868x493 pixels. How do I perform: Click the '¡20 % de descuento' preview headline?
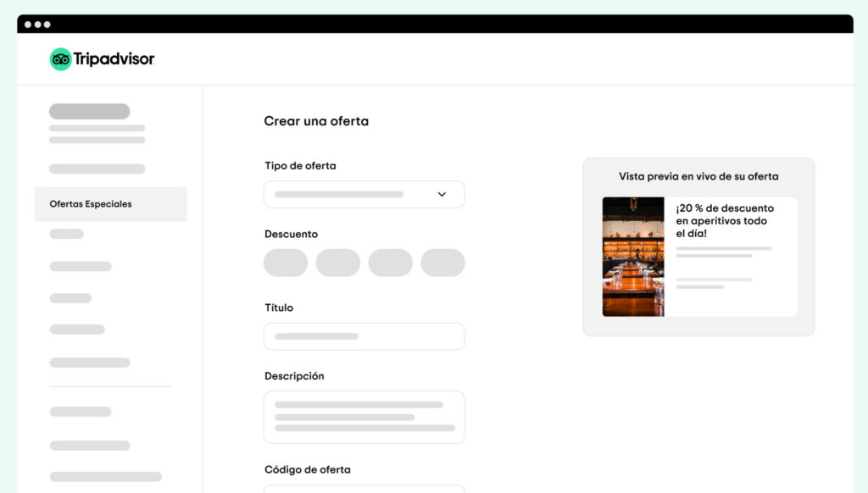[x=725, y=220]
